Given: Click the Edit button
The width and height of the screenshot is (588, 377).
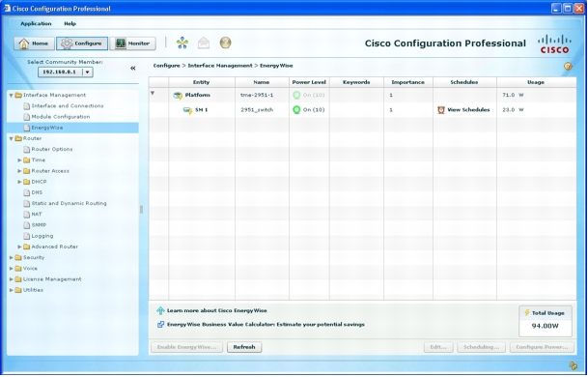Looking at the screenshot, I should click(438, 347).
